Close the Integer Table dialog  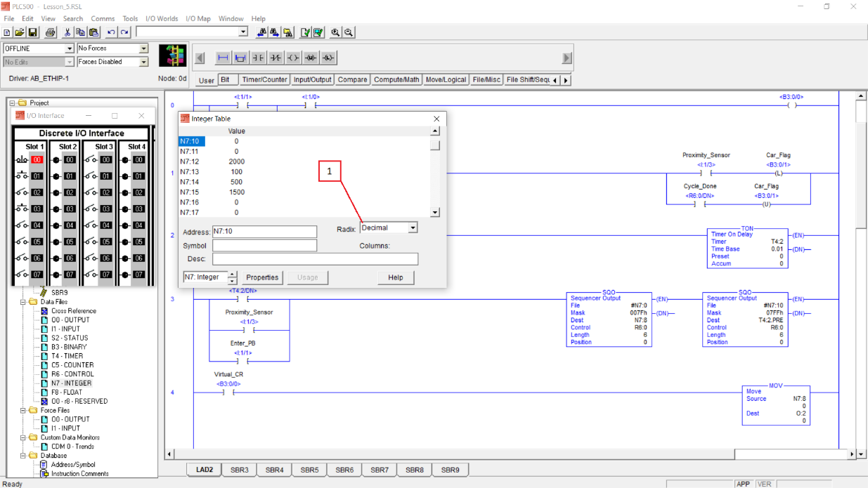[x=436, y=119]
